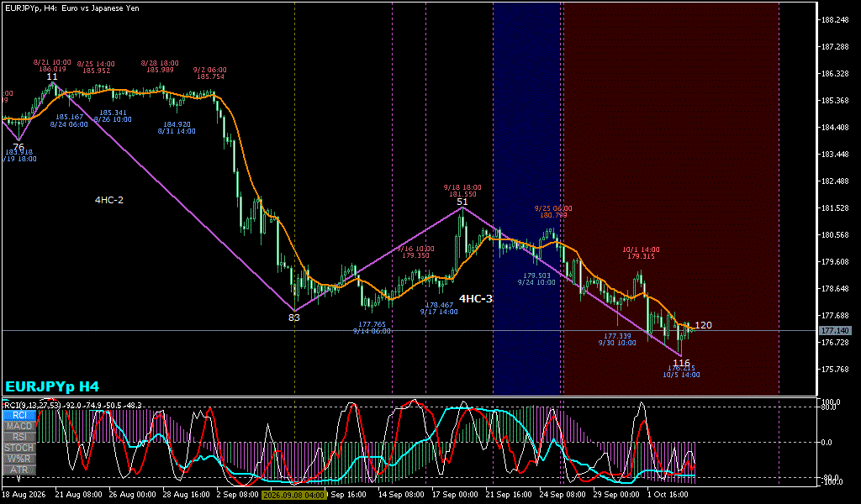Click the '4HC-2' wave label
Viewport: 861px width, 504px height.
pos(108,200)
